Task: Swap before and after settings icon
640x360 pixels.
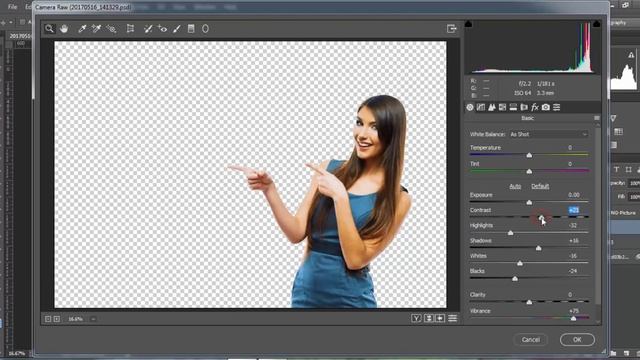Action: tap(429, 318)
